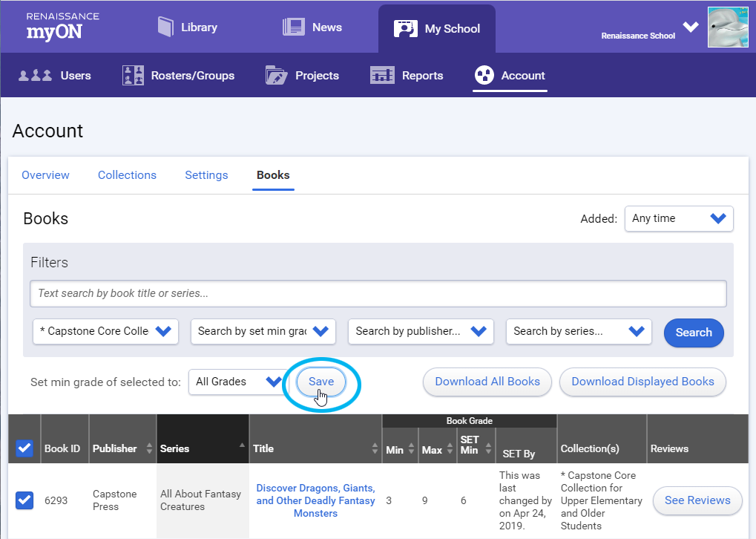Image resolution: width=756 pixels, height=539 pixels.
Task: Click Download Displayed Books
Action: (642, 382)
